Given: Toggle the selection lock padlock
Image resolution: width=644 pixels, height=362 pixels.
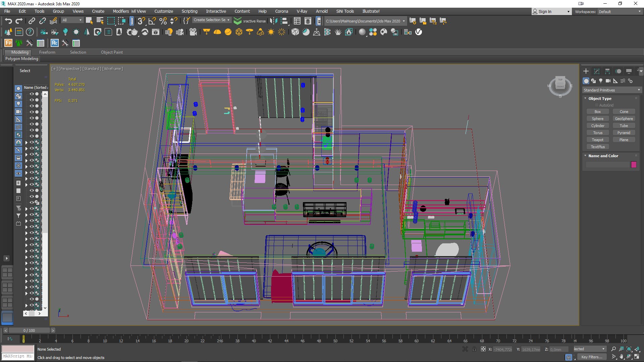Looking at the screenshot, I should [x=474, y=349].
